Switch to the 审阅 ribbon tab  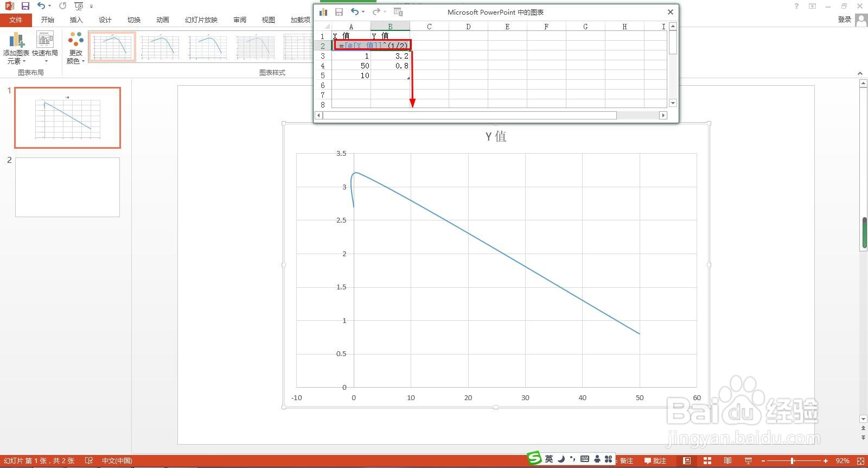coord(240,20)
